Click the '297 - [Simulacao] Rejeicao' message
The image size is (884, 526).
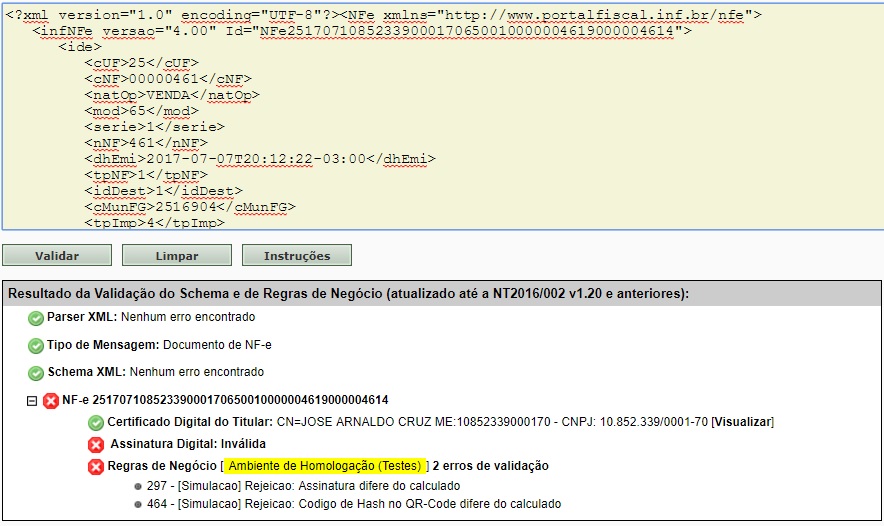click(303, 486)
